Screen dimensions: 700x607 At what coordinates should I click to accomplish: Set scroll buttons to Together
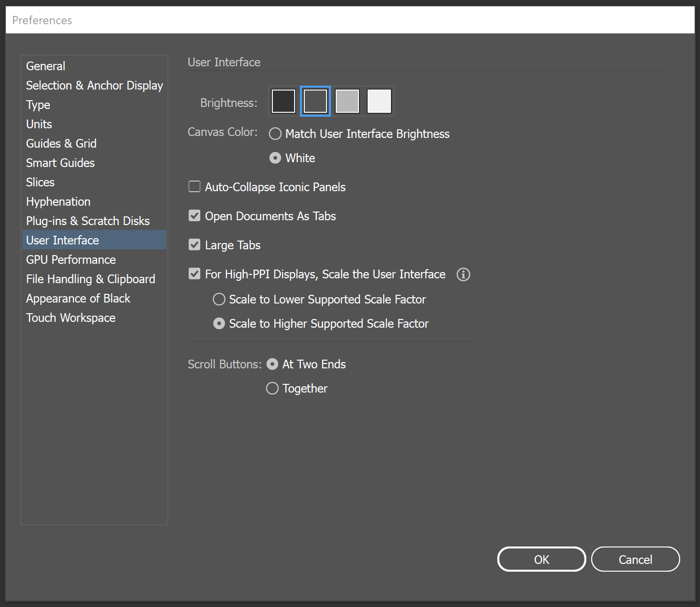[x=272, y=389]
